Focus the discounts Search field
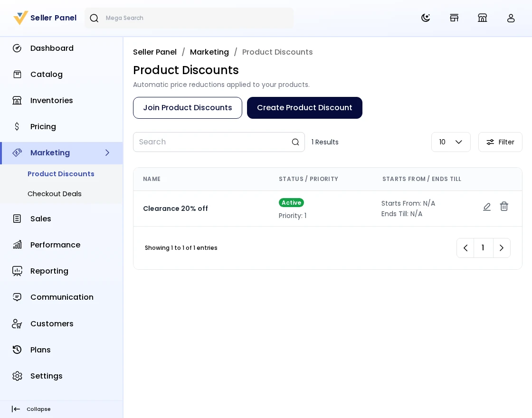 [219, 142]
